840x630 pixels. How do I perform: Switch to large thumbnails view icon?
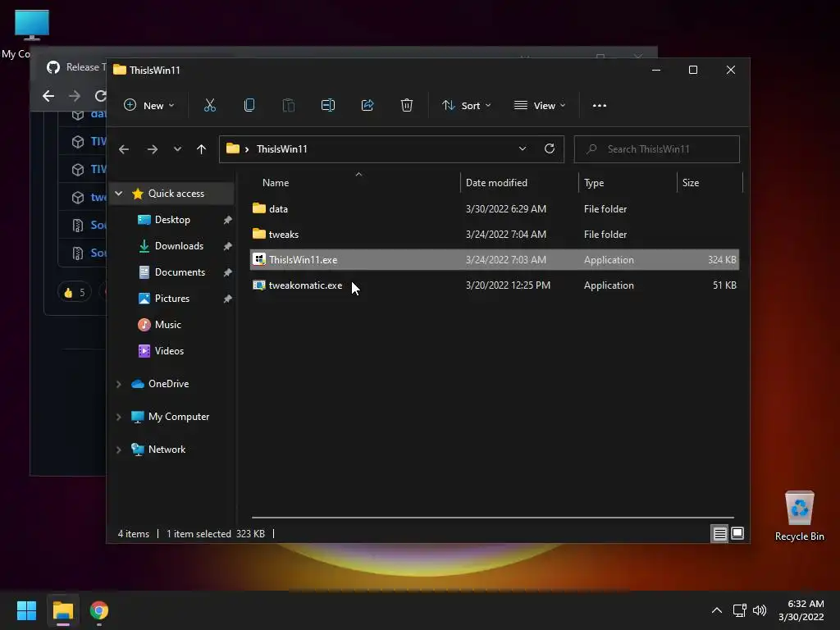(737, 533)
